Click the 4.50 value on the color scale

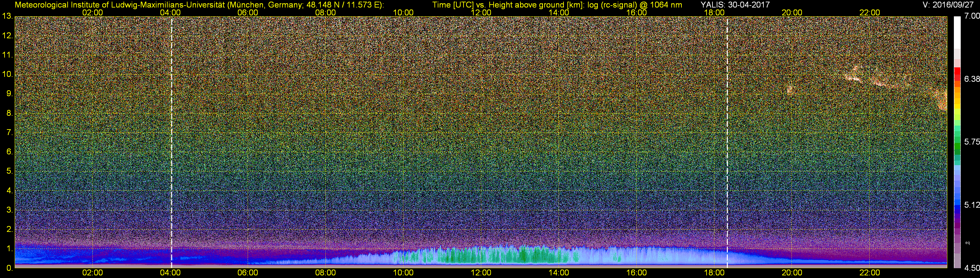tap(972, 268)
